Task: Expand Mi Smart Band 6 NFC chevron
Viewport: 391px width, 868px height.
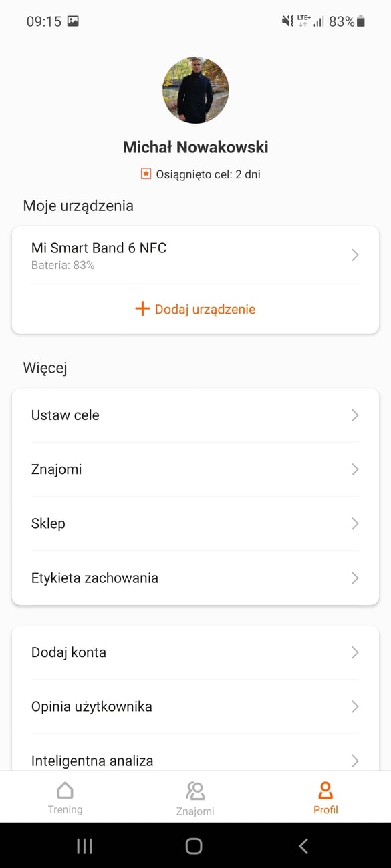Action: point(355,255)
